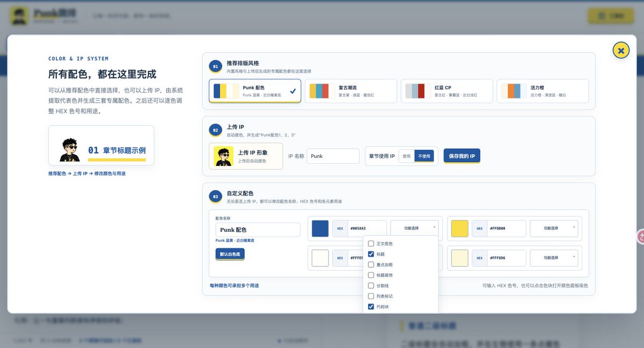The height and width of the screenshot is (348, 644).
Task: Click the text 每种颜色可承担多个用途
Action: click(234, 286)
